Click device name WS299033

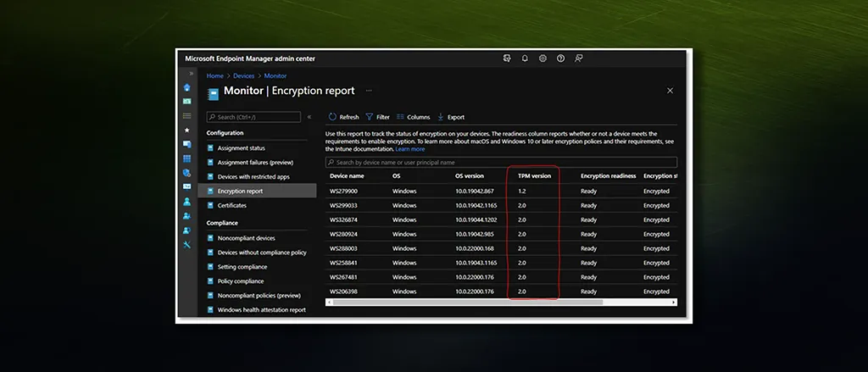click(x=344, y=205)
